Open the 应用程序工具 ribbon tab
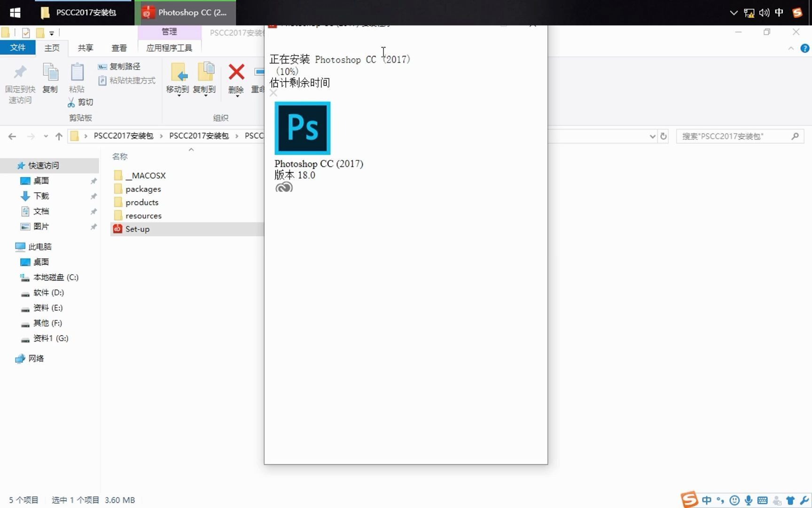 [x=169, y=48]
